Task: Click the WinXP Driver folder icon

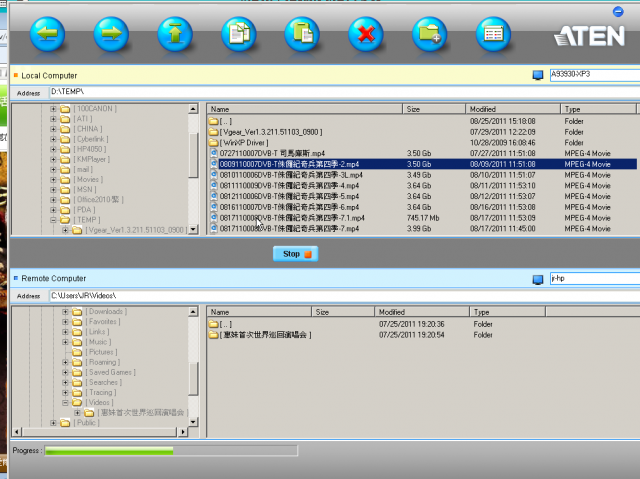Action: click(x=213, y=142)
